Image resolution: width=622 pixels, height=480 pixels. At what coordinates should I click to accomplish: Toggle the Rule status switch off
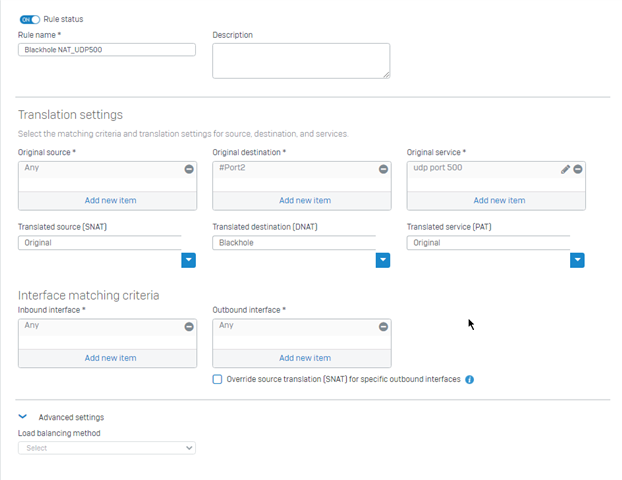click(30, 19)
